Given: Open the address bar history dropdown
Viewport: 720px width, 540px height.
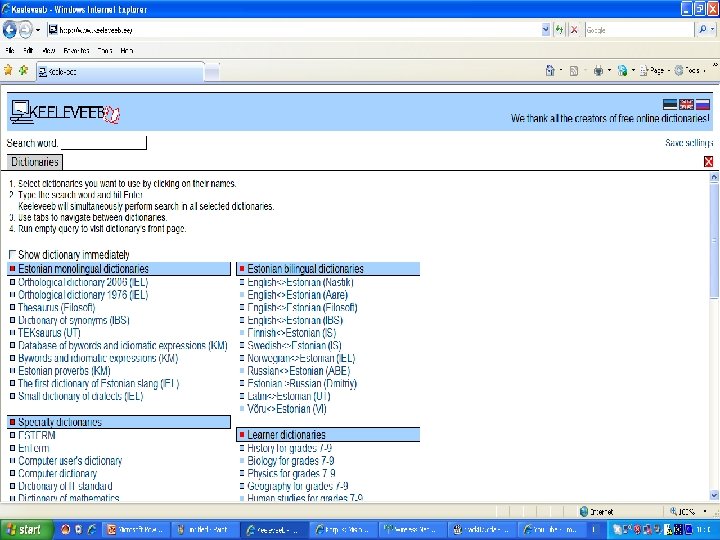Looking at the screenshot, I should coord(546,30).
